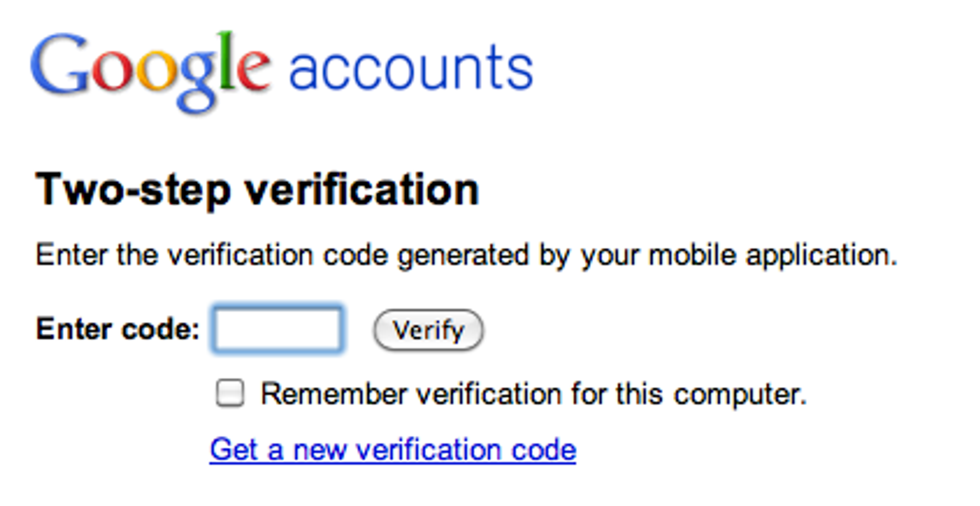
Task: Open the "Get a new verification code" link
Action: [x=393, y=450]
